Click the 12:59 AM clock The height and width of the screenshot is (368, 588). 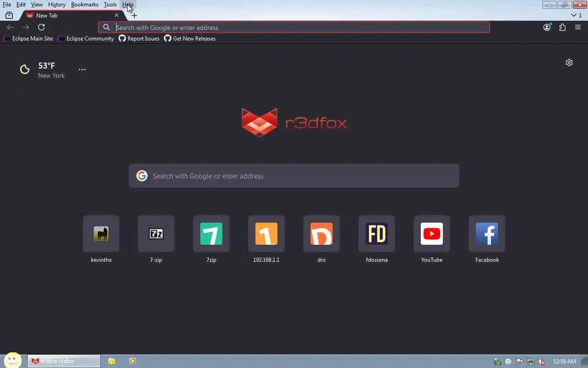pyautogui.click(x=565, y=361)
